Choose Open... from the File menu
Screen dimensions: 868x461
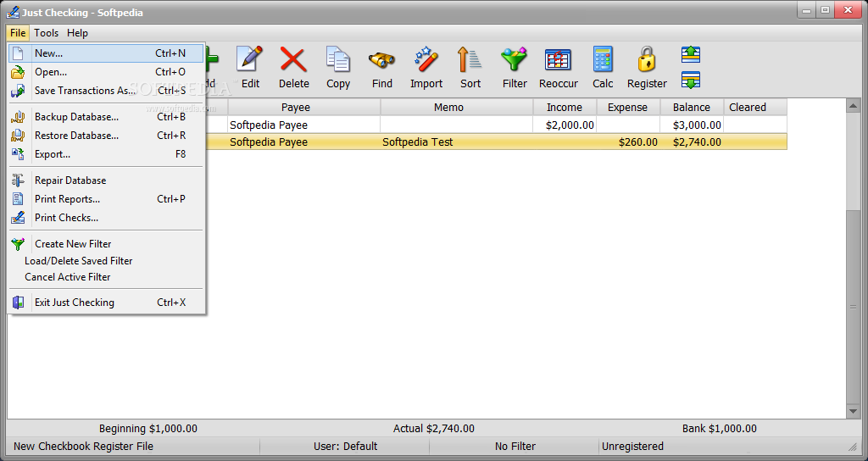pyautogui.click(x=106, y=72)
